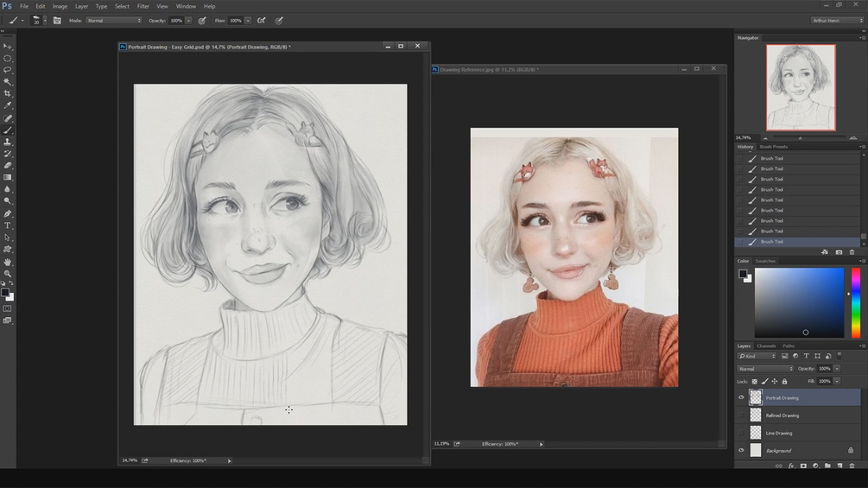Toggle lock transparent pixels
Image resolution: width=868 pixels, height=488 pixels.
[x=755, y=381]
